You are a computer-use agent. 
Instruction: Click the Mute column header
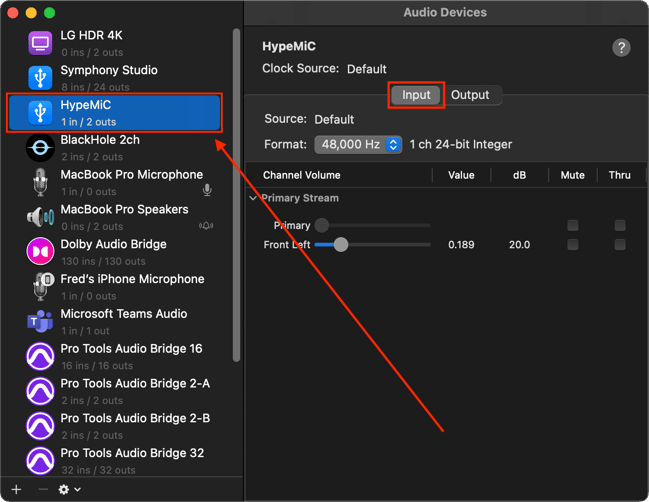pos(572,175)
